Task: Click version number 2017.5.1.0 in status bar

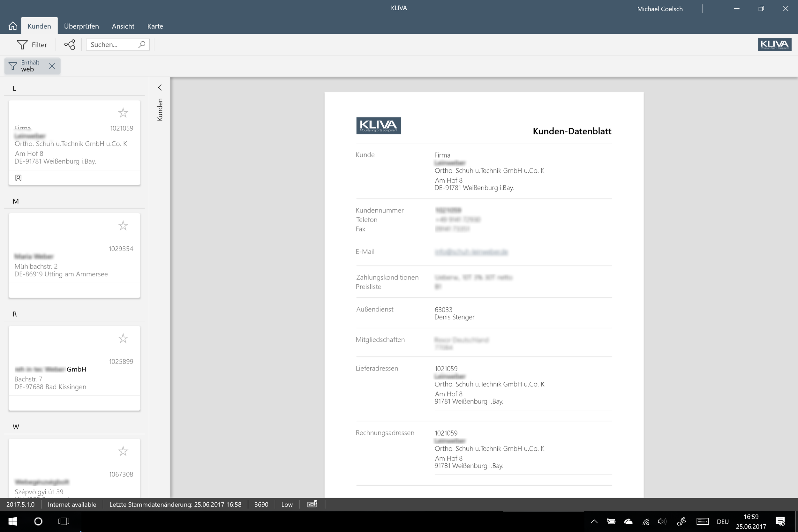Action: click(x=20, y=505)
